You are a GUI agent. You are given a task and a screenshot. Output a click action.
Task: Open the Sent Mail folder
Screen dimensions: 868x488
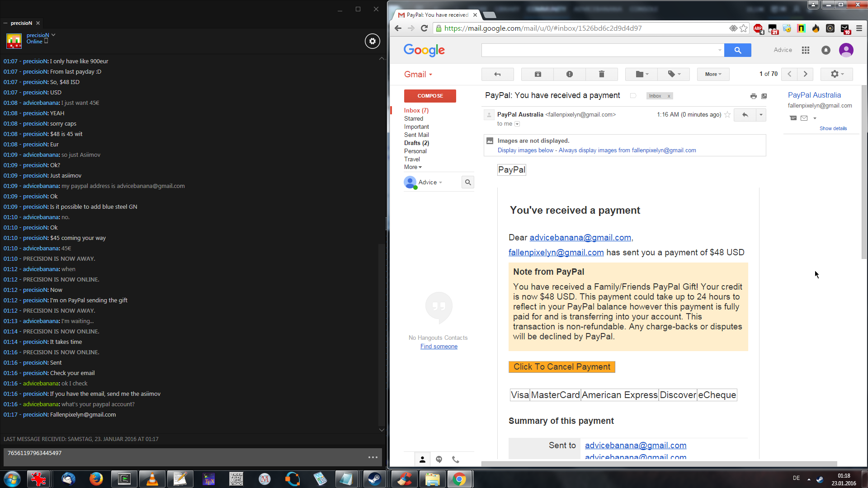tap(416, 135)
